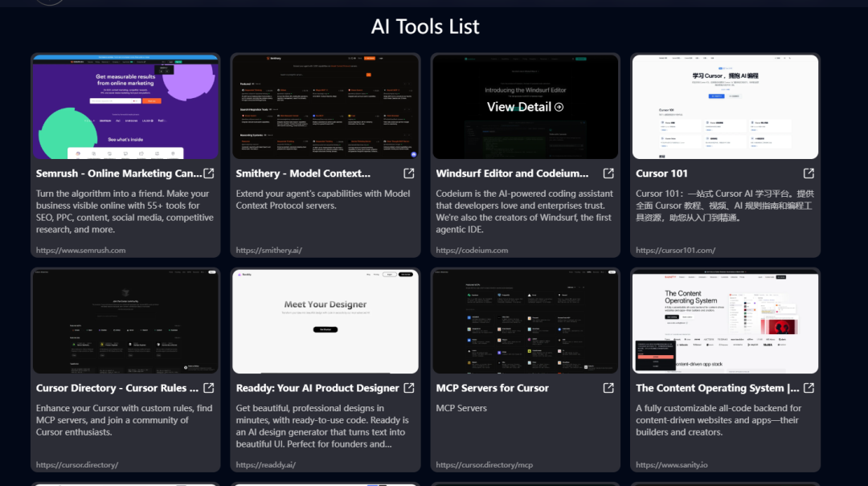The image size is (868, 486).
Task: Open 'Readdy: Your AI Product Designer' title
Action: (x=317, y=388)
